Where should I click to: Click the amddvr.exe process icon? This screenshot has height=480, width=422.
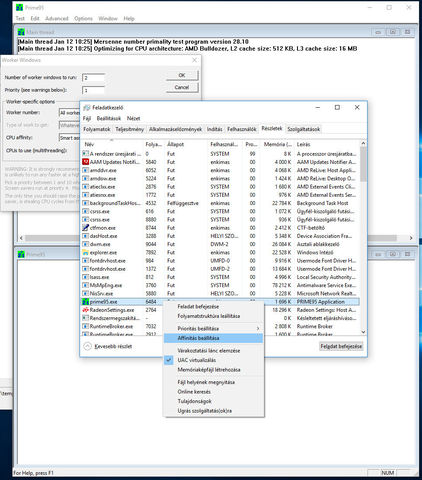pos(85,170)
